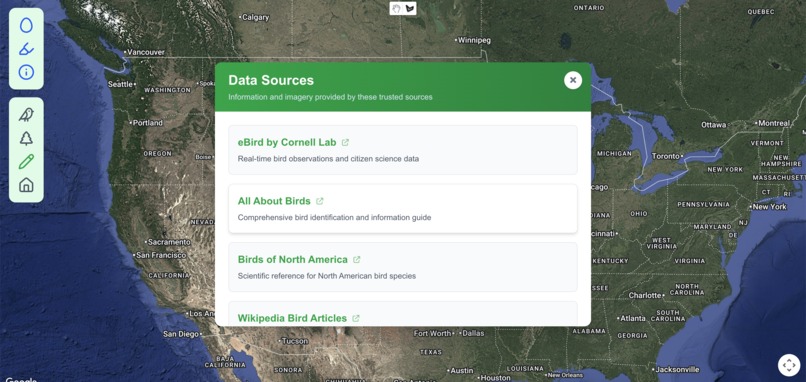The image size is (806, 382).
Task: Open the Wikipedia Bird Articles link
Action: pyautogui.click(x=292, y=318)
